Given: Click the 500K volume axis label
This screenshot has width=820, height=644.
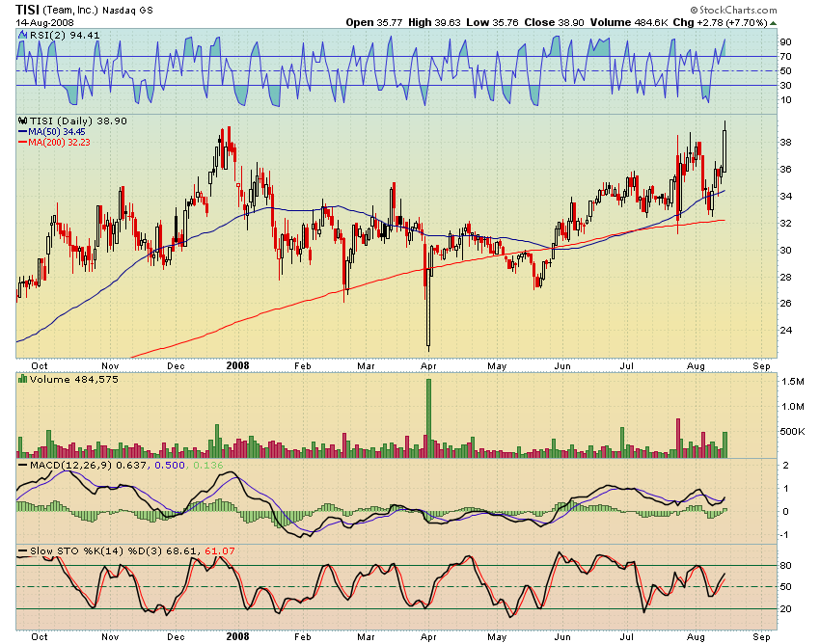Looking at the screenshot, I should [x=792, y=432].
